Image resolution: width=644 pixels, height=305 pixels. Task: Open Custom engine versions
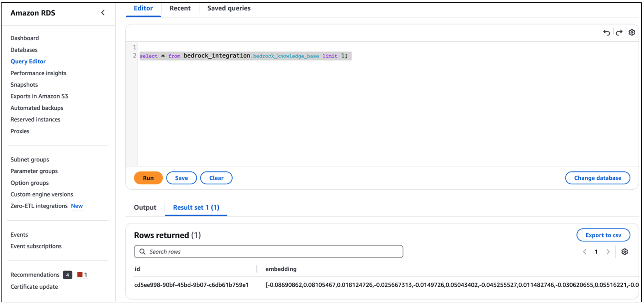[42, 194]
